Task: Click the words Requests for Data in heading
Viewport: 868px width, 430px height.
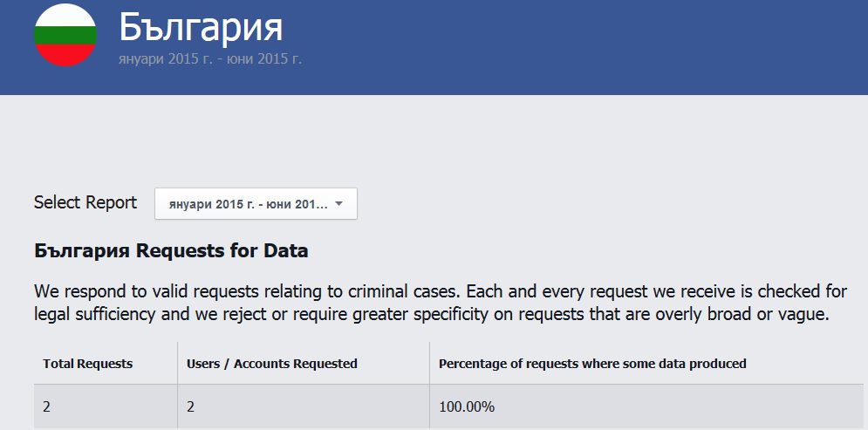Action: pos(222,251)
